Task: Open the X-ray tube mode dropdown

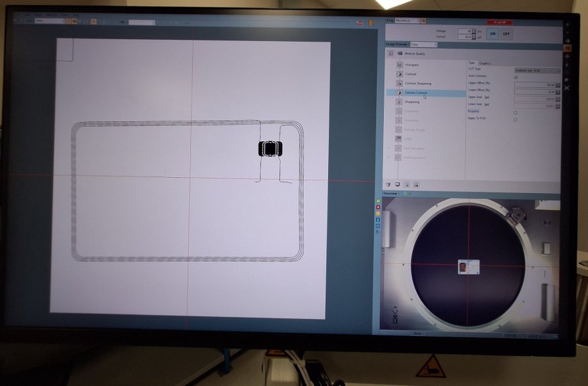Action: [407, 21]
